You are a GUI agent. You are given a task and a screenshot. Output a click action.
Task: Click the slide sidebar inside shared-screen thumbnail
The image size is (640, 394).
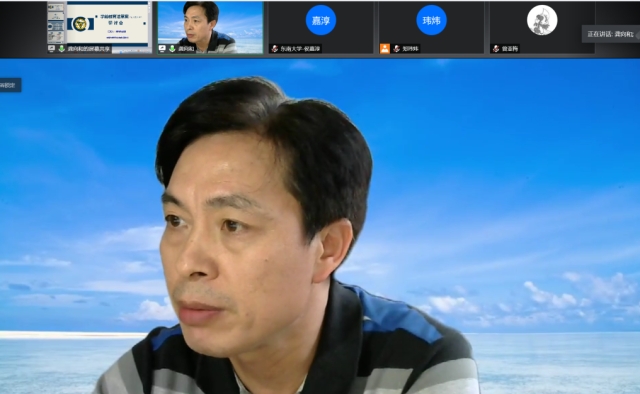(56, 24)
